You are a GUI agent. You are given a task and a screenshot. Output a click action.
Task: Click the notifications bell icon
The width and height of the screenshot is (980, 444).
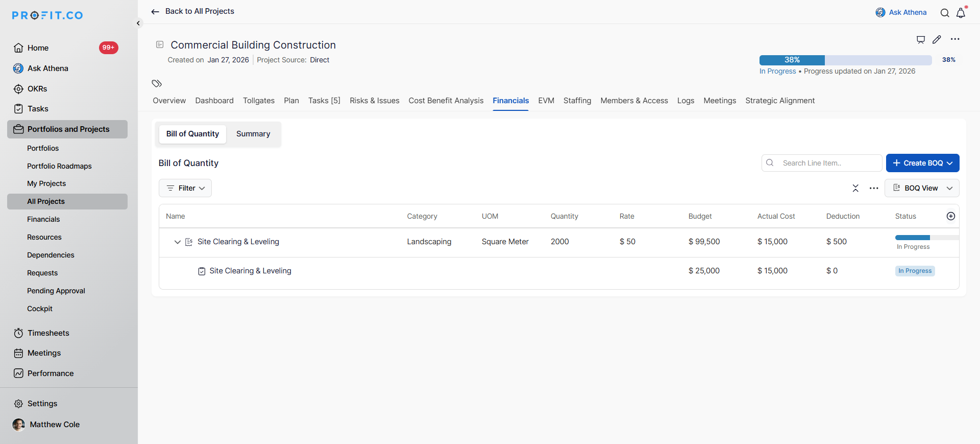pos(961,13)
